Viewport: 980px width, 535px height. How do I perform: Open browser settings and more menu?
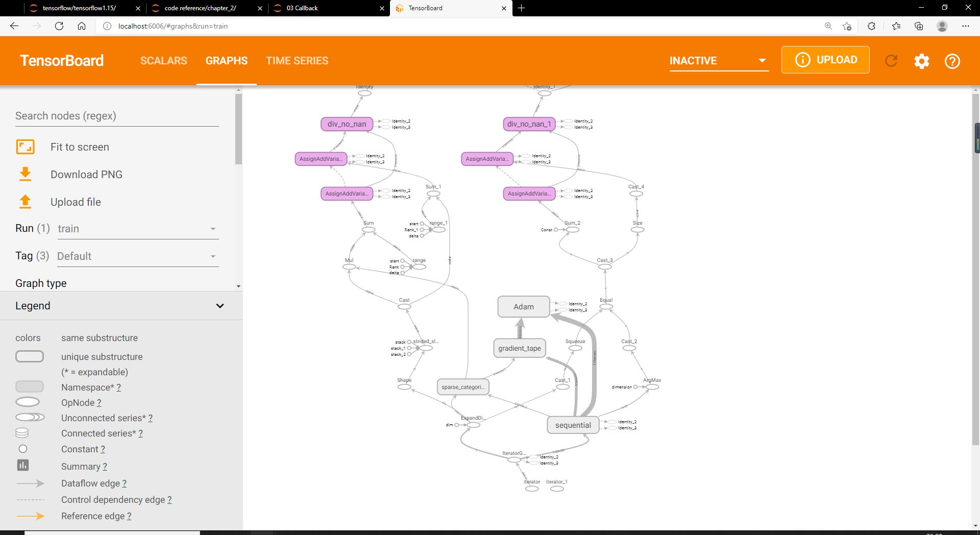(x=966, y=26)
